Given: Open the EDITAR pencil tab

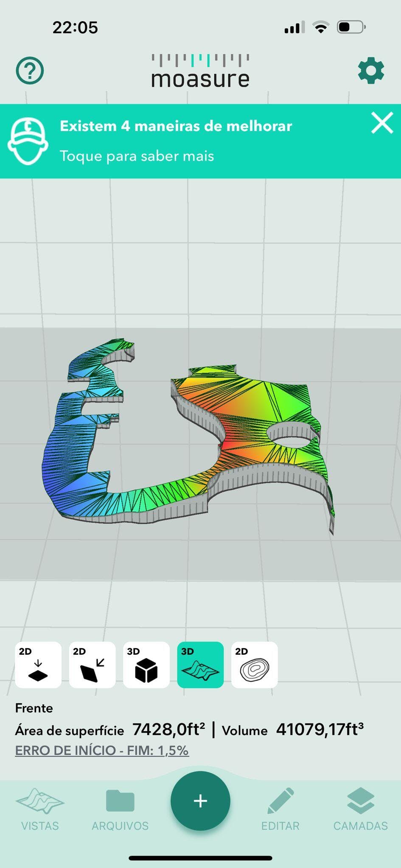Looking at the screenshot, I should [x=280, y=809].
